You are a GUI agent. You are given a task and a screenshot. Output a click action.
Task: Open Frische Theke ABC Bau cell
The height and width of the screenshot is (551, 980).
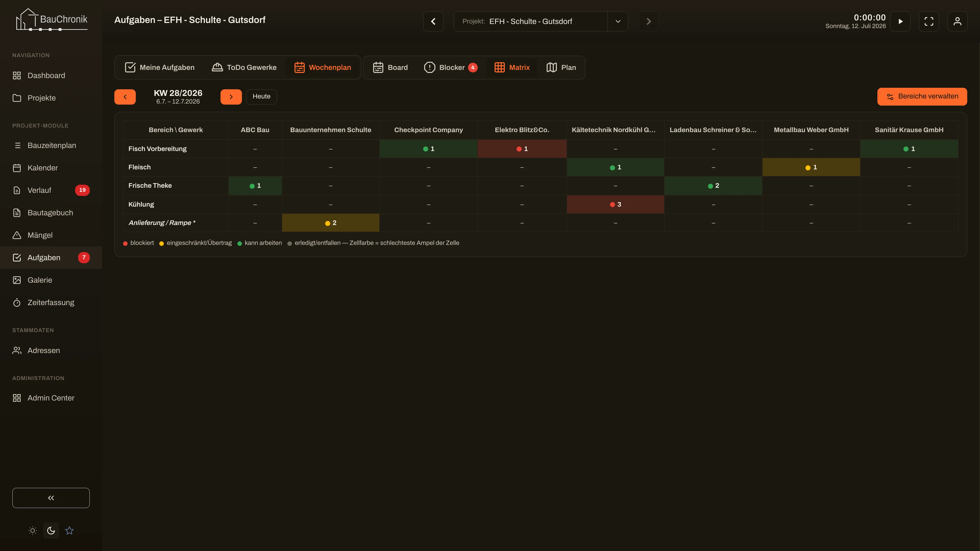[255, 185]
